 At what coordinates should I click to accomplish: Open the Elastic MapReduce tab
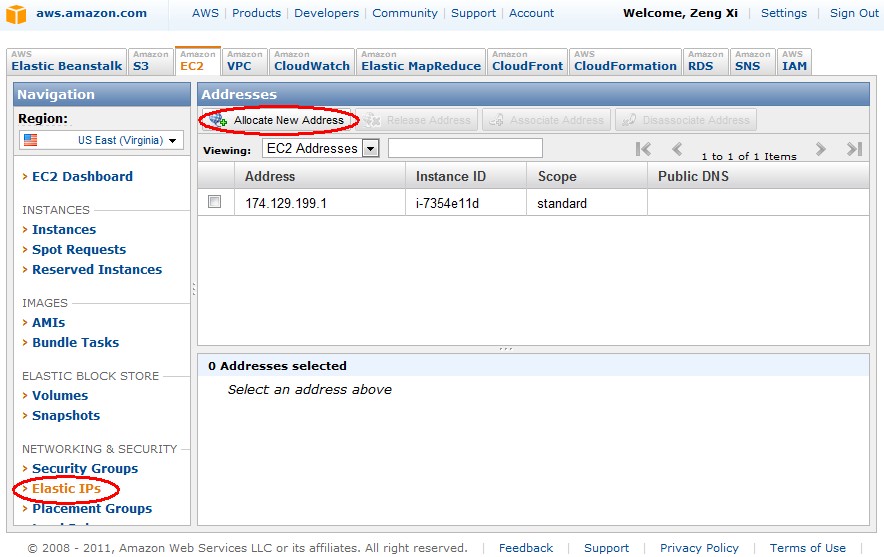click(x=421, y=61)
